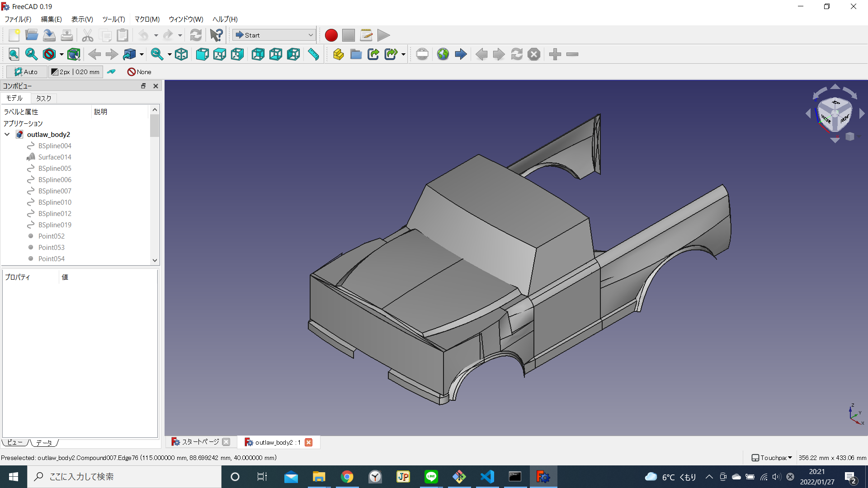Click the Print icon in toolbar
The width and height of the screenshot is (868, 488).
pyautogui.click(x=66, y=35)
